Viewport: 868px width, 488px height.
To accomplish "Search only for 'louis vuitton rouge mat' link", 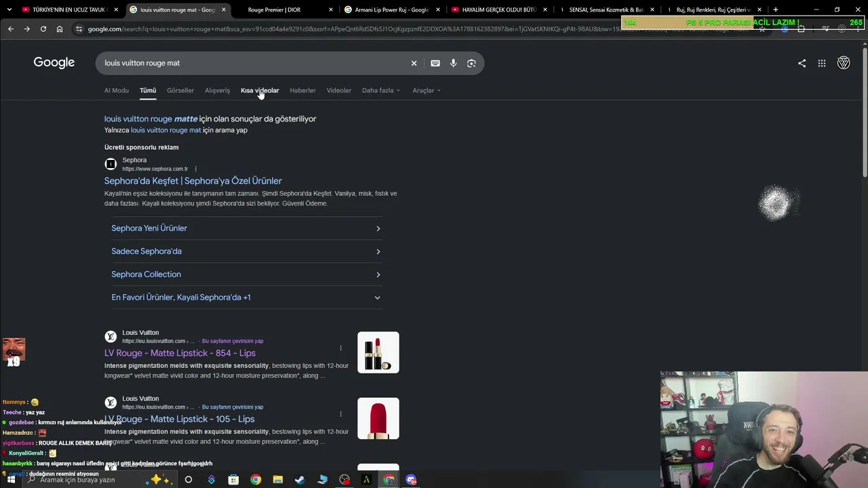I will click(x=166, y=130).
